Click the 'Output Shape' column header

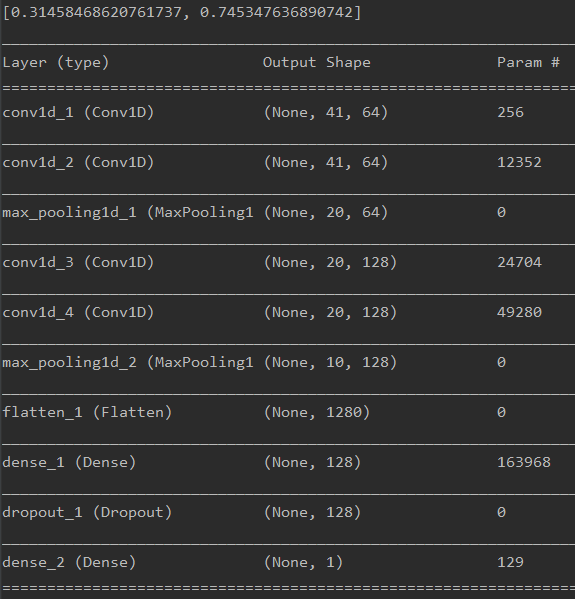tap(316, 63)
